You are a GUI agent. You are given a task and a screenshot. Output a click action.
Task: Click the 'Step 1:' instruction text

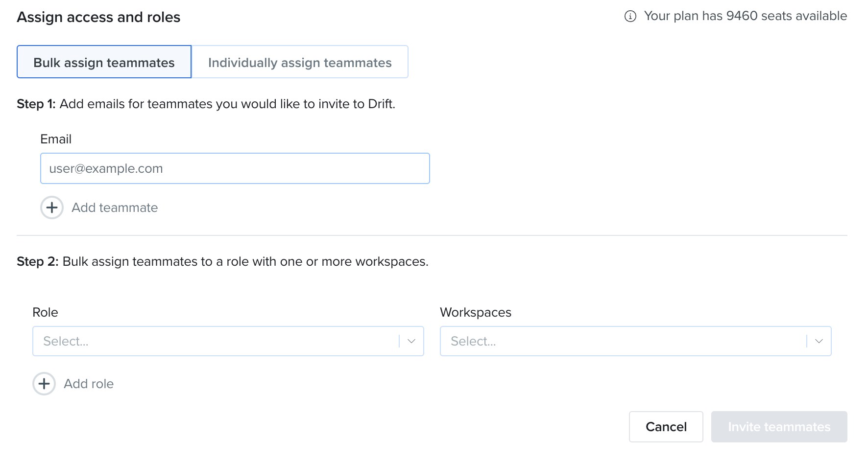coord(206,104)
